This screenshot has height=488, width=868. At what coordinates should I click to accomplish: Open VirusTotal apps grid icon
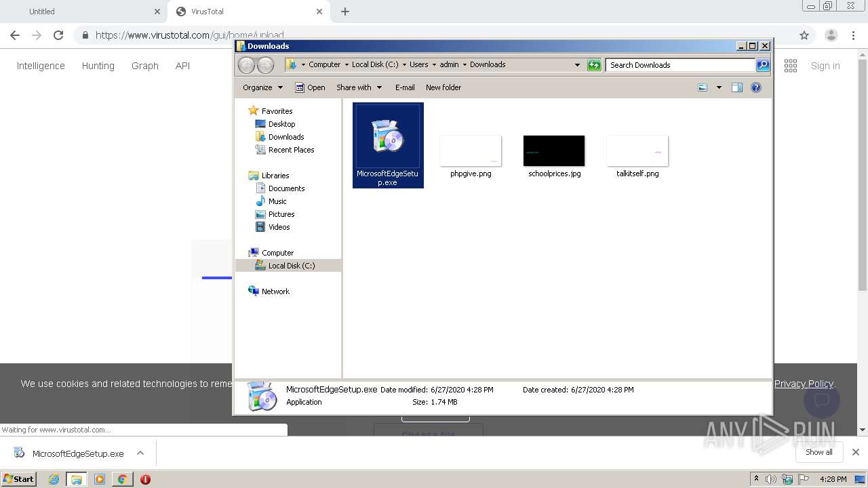click(x=791, y=66)
